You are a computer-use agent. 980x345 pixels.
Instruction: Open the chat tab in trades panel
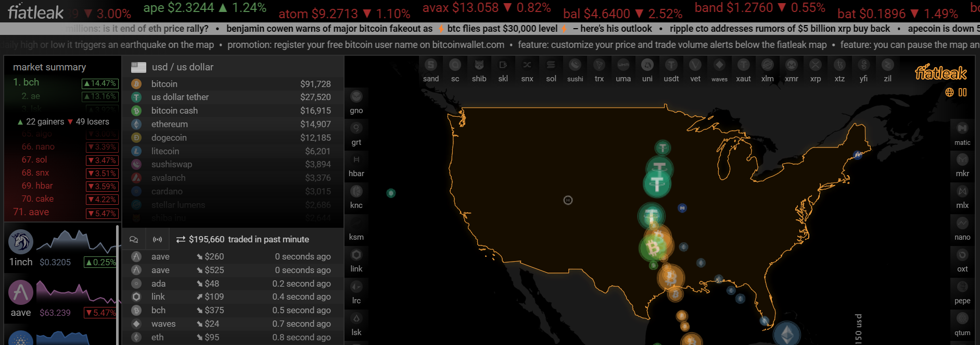134,239
